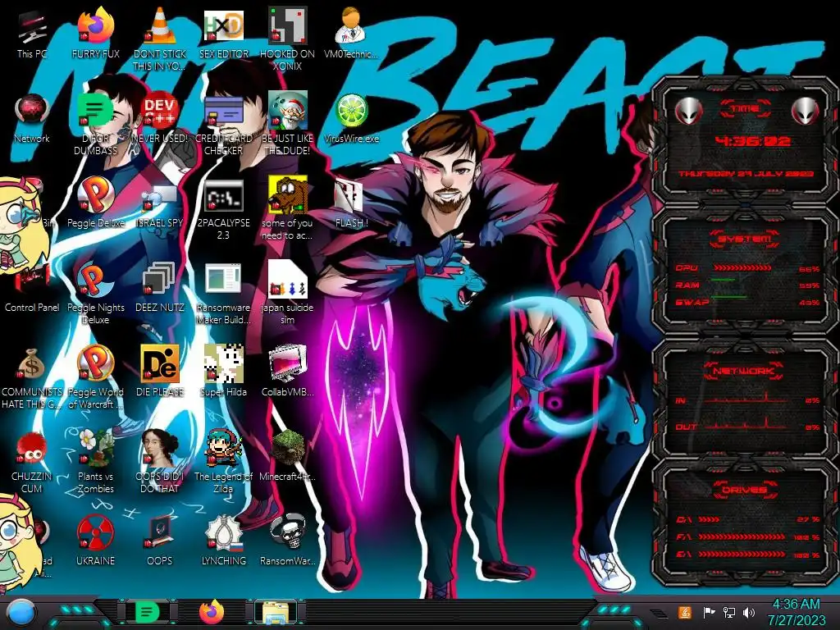Open File Explorer from the taskbar
Image resolution: width=840 pixels, height=630 pixels.
pos(276,612)
